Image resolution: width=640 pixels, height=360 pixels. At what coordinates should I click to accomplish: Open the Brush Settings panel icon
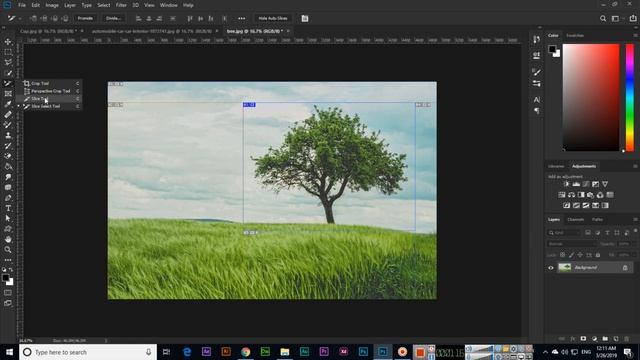click(x=536, y=72)
